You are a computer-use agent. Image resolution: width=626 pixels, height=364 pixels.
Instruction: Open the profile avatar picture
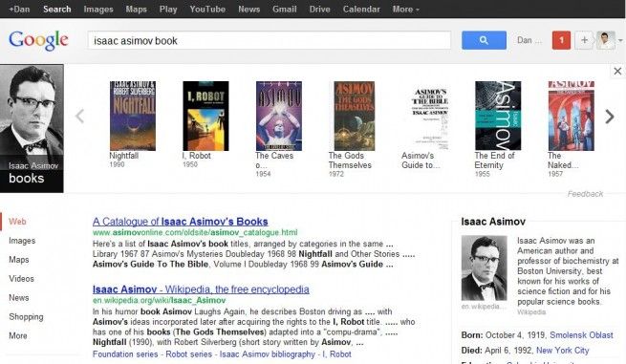[605, 40]
